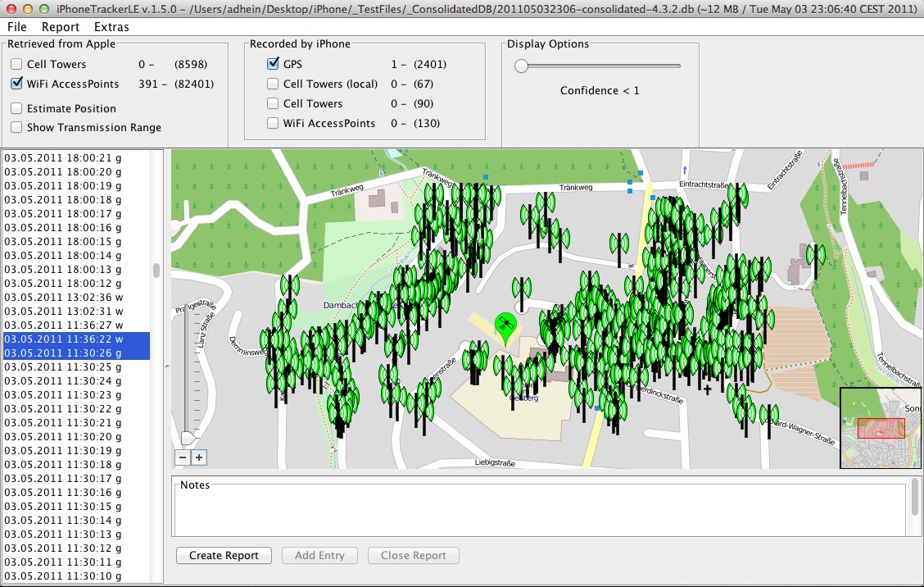The width and height of the screenshot is (924, 587).
Task: Click the Notes area scrollbar
Action: (914, 497)
